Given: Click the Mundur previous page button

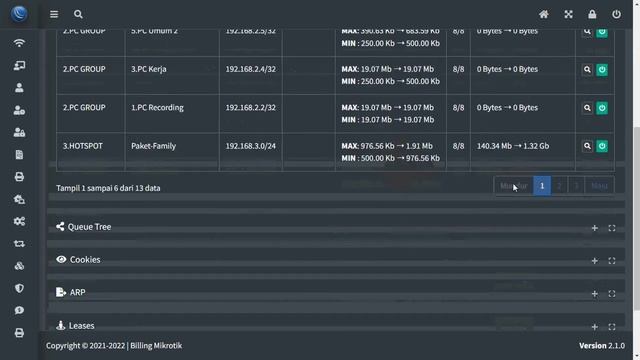Looking at the screenshot, I should 513,186.
